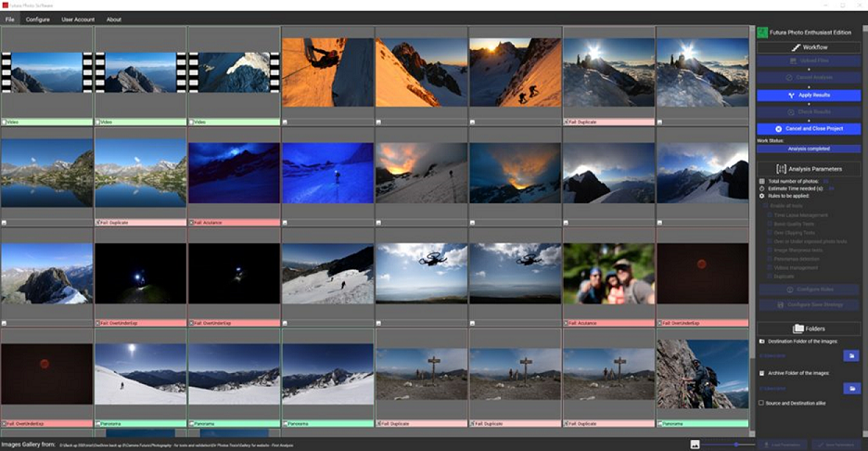Viewport: 868px width, 451px height.
Task: Select the orange rope climber thumbnail
Action: pos(327,72)
